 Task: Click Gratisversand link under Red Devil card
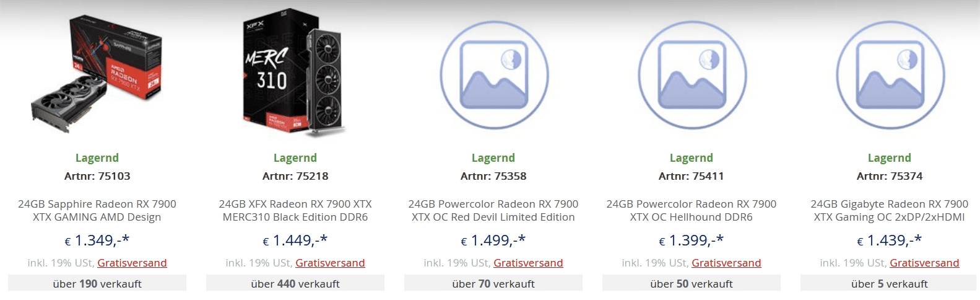528,263
